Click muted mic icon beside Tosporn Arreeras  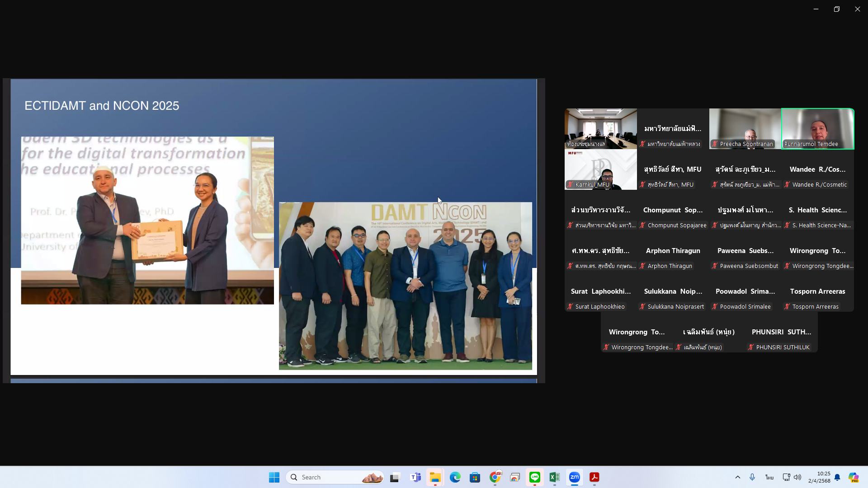pyautogui.click(x=787, y=307)
